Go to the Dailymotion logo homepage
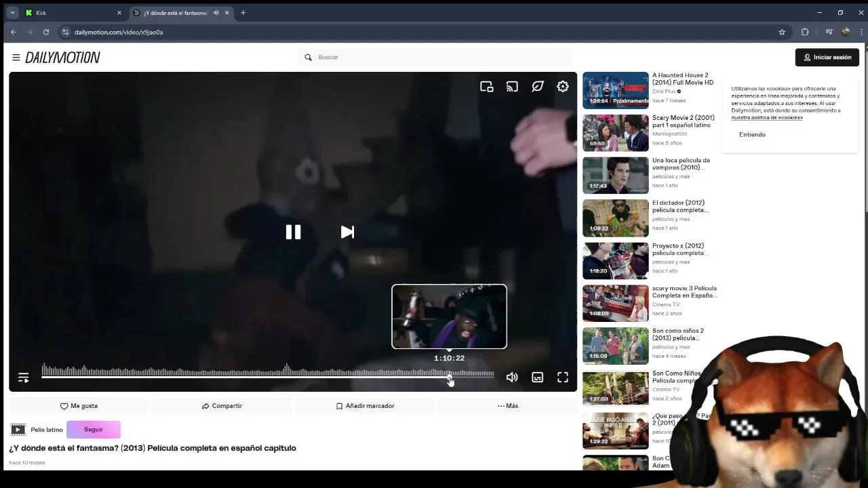 pyautogui.click(x=62, y=58)
